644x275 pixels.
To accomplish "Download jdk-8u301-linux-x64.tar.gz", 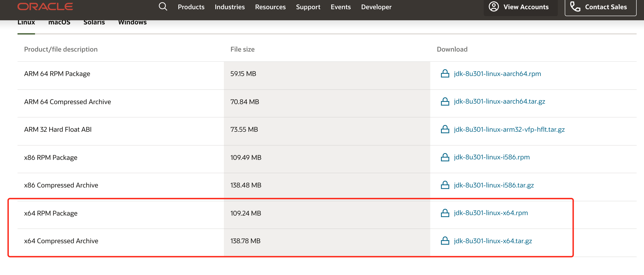I will [x=493, y=241].
